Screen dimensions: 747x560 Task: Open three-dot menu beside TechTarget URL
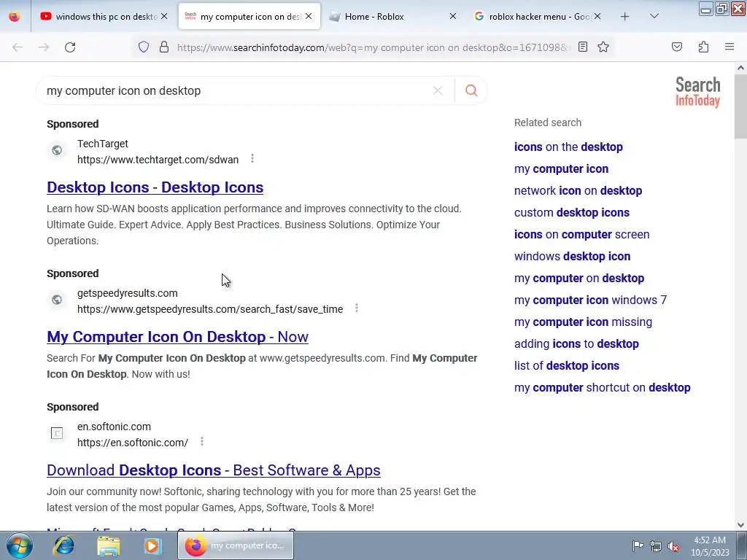252,158
